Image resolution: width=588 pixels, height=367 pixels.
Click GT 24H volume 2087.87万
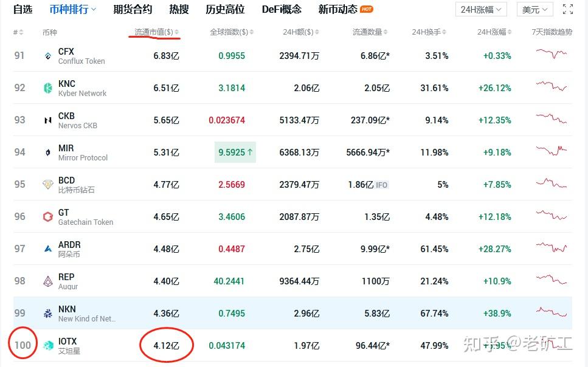[299, 217]
